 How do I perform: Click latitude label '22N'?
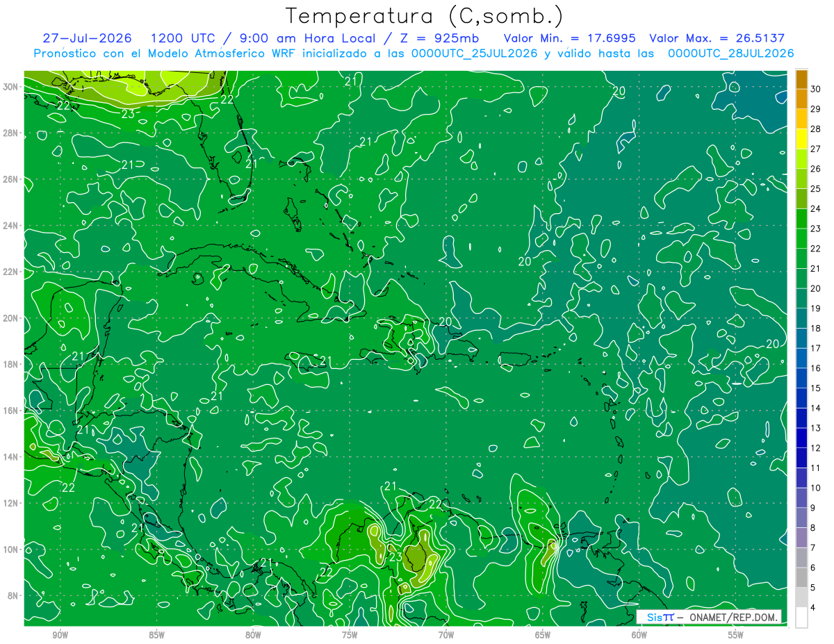(x=10, y=272)
